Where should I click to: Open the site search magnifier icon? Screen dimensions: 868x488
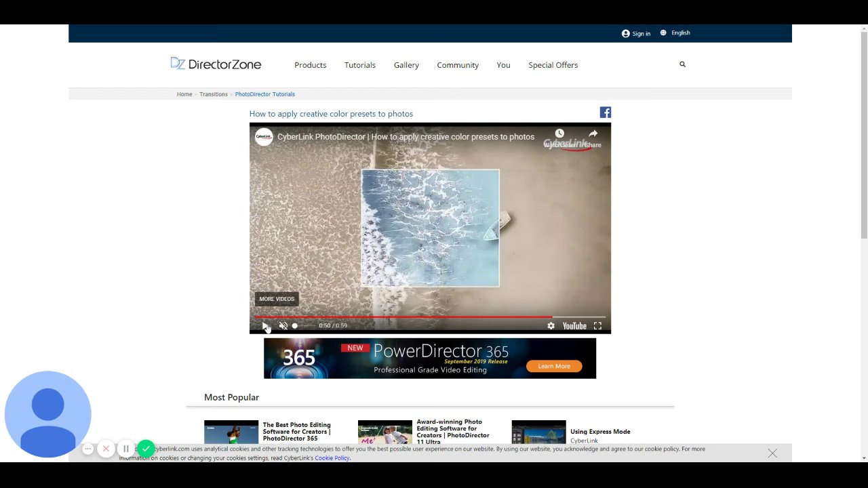682,64
